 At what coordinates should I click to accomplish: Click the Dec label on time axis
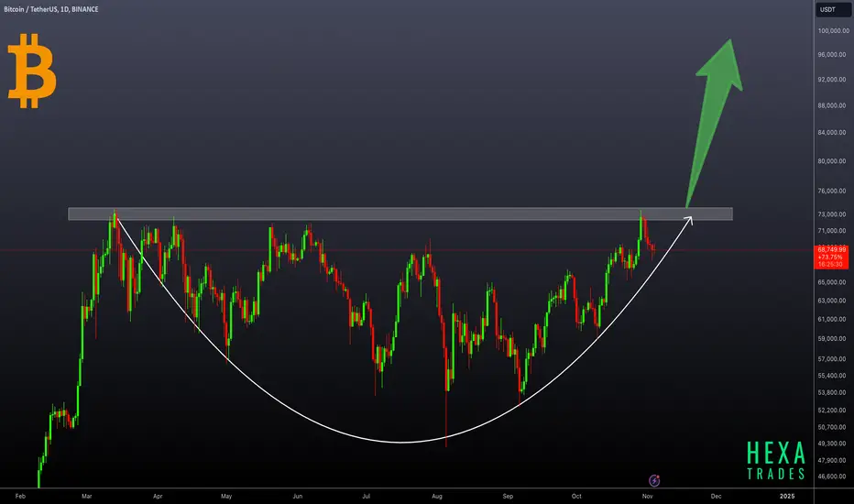[x=716, y=497]
